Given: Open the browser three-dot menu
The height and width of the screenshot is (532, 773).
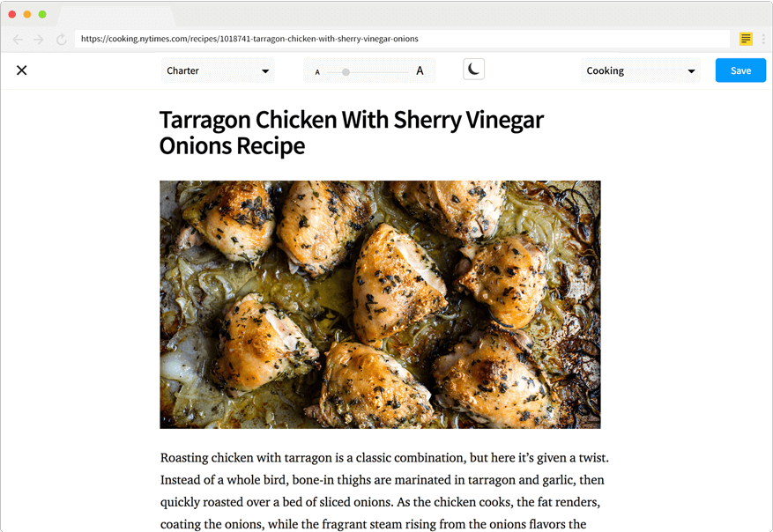Looking at the screenshot, I should pyautogui.click(x=763, y=39).
